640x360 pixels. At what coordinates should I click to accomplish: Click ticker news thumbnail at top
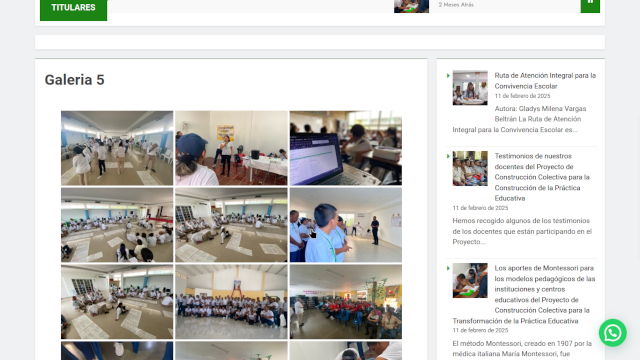[x=411, y=6]
